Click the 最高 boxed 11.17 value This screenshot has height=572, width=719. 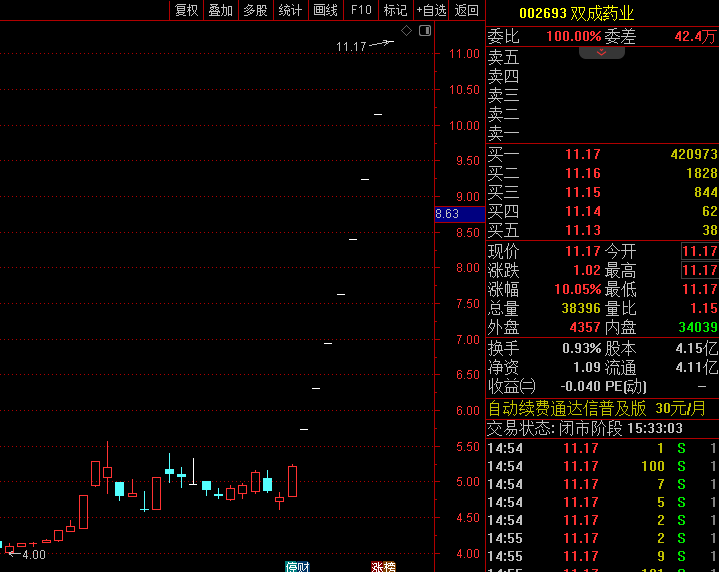(x=699, y=270)
